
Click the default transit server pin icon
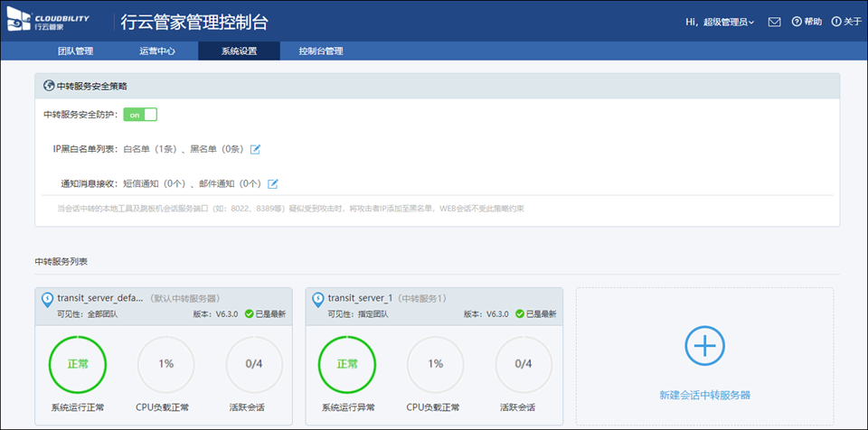pos(47,299)
